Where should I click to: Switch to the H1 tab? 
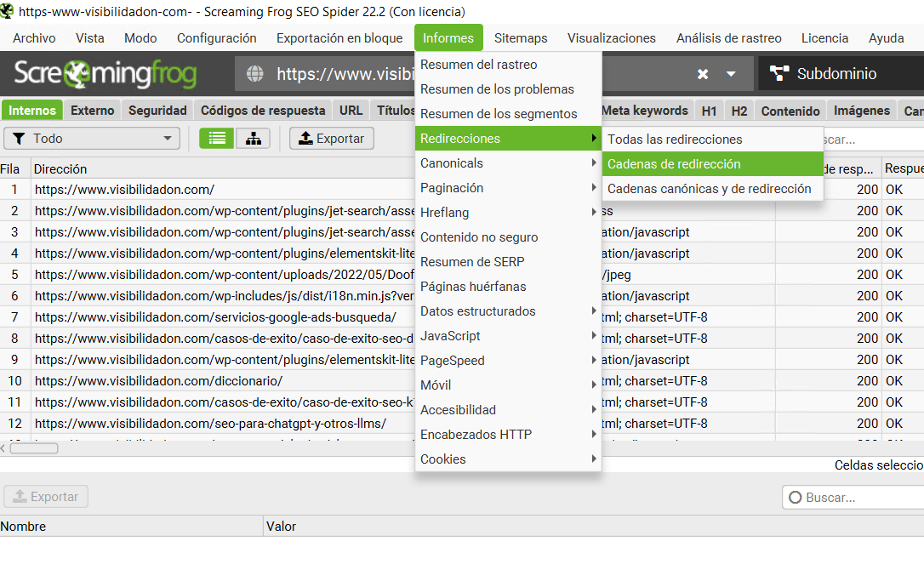click(710, 111)
